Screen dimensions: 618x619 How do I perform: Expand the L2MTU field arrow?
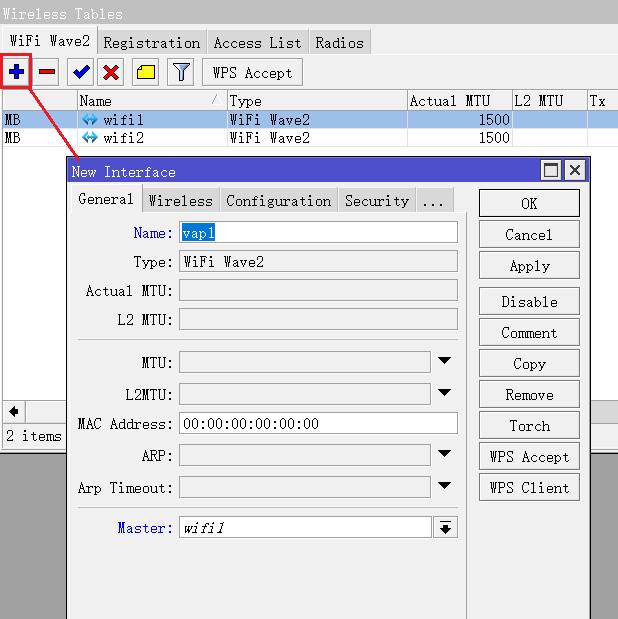445,393
